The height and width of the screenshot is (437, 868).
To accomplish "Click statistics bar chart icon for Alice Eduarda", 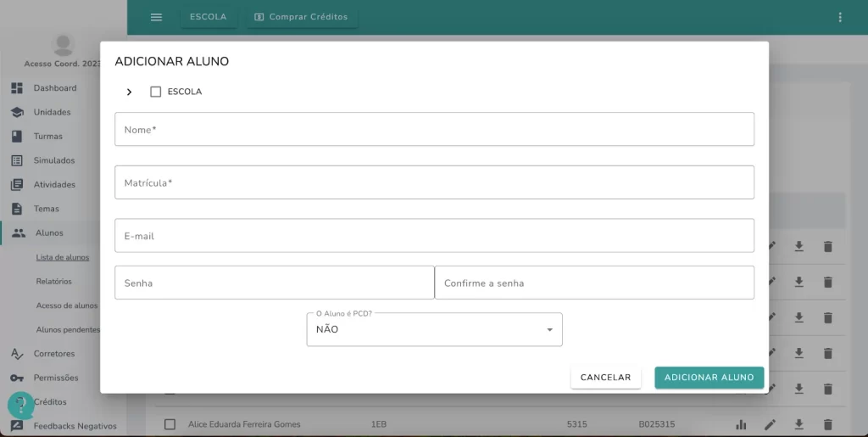I will point(741,425).
